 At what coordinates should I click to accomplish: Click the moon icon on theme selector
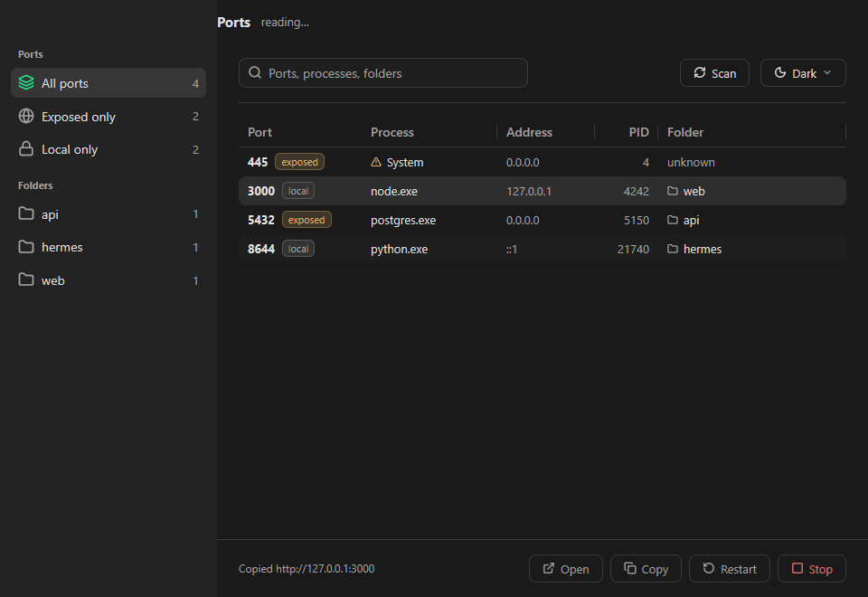[x=780, y=72]
